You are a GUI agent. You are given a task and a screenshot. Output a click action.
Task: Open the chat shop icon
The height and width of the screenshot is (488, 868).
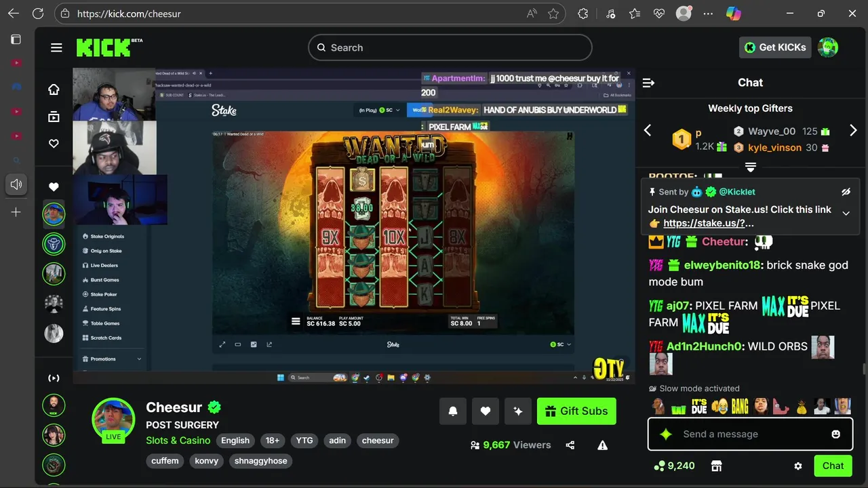(716, 466)
